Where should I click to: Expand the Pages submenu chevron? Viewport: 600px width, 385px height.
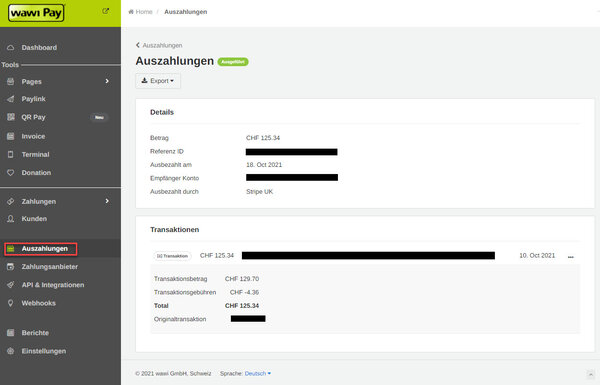click(107, 81)
